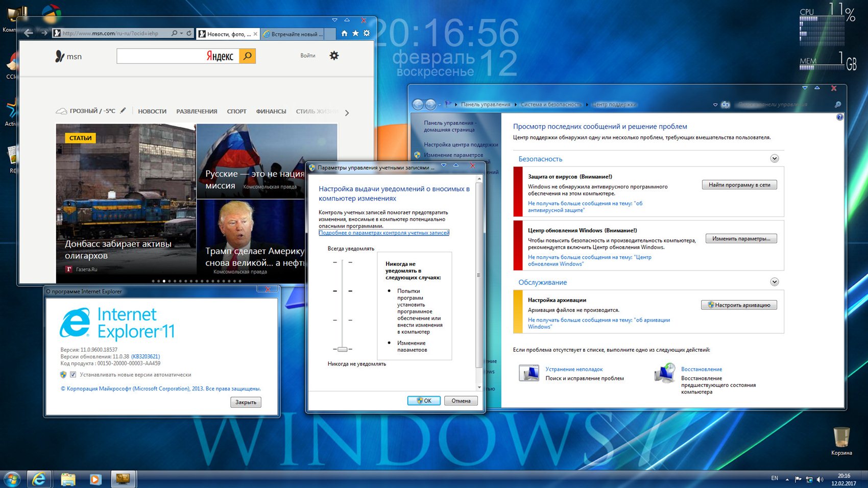Click EN language indicator in taskbar
This screenshot has height=488, width=868.
click(x=775, y=478)
